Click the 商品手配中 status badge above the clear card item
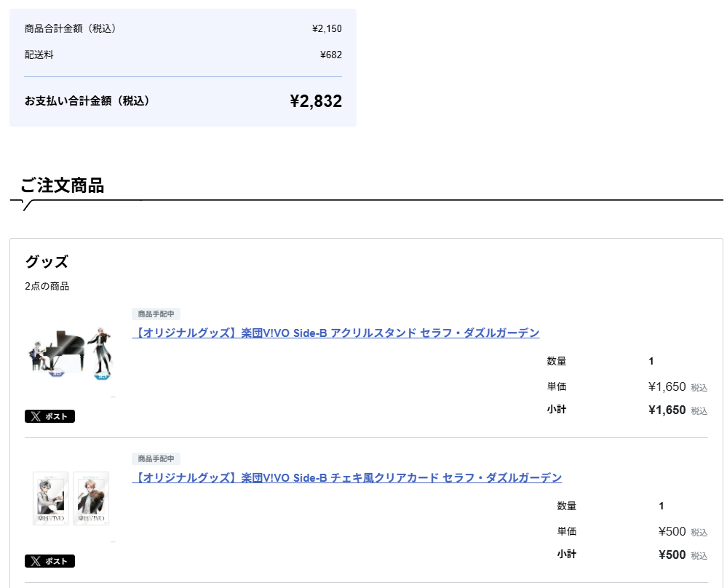 pyautogui.click(x=156, y=458)
